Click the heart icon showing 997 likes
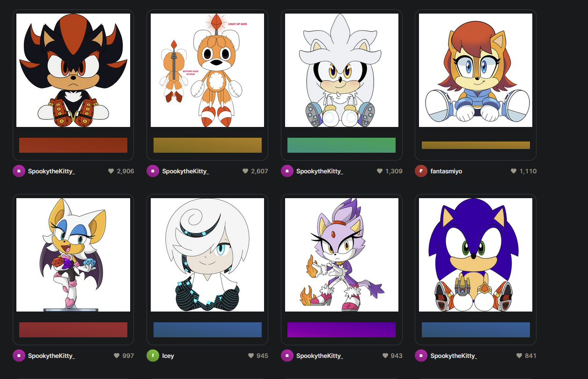 coord(117,356)
